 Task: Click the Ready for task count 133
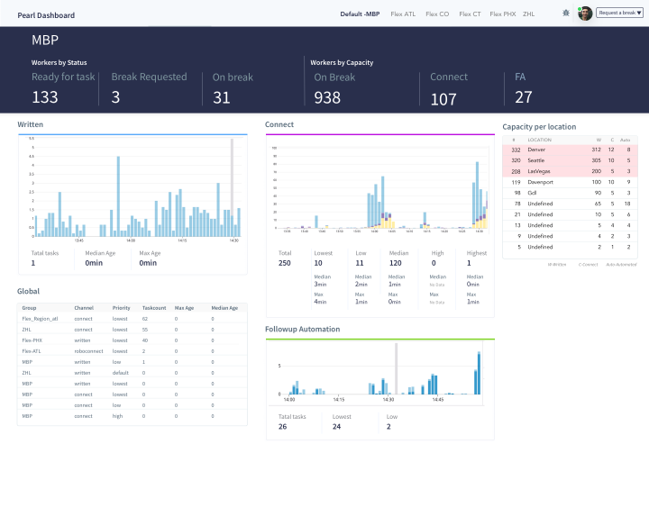[x=45, y=97]
